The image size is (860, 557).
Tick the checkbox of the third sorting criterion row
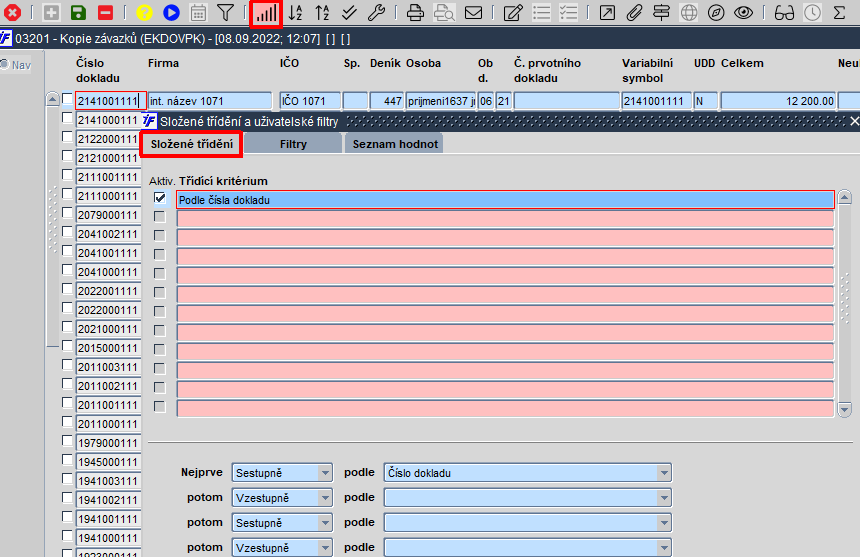160,236
